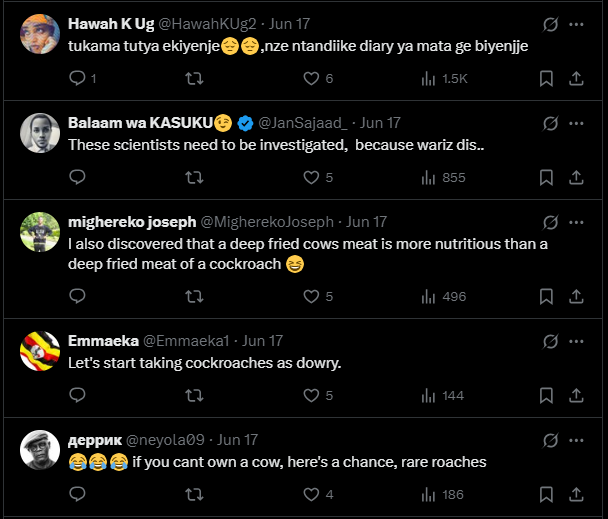Retweet Hawah K Ug's tweet
The height and width of the screenshot is (519, 608).
tap(195, 78)
